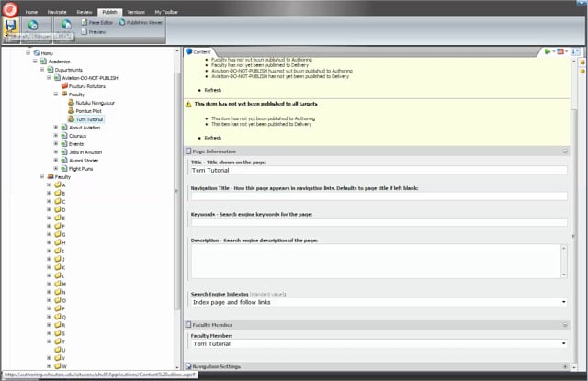The image size is (588, 381).
Task: Click the Flight Plans page icon
Action: point(64,169)
